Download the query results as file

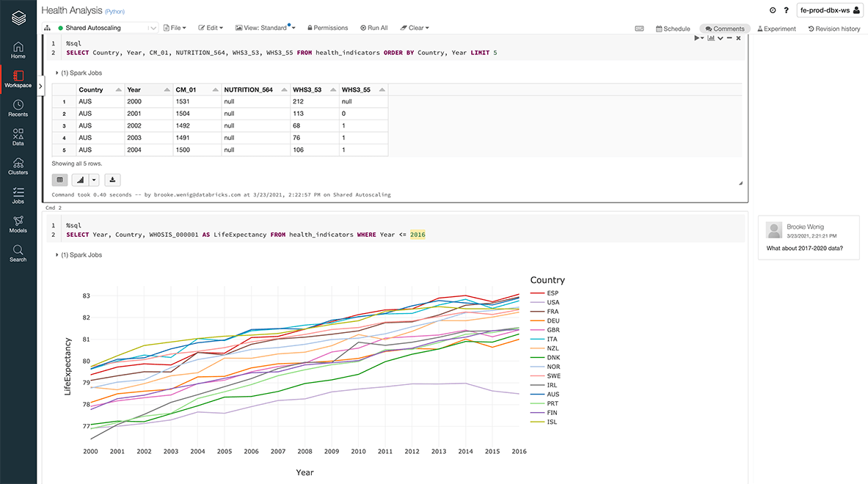tap(112, 180)
